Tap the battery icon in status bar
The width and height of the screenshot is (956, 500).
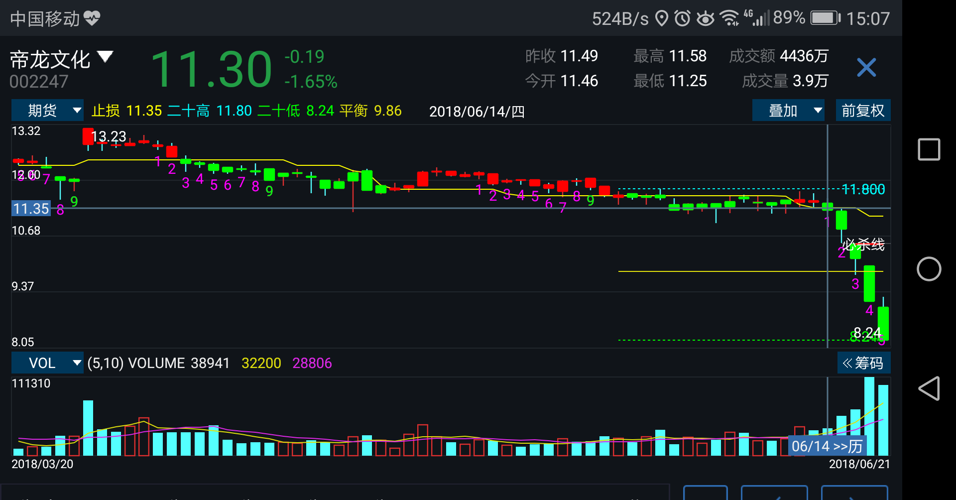pyautogui.click(x=825, y=18)
